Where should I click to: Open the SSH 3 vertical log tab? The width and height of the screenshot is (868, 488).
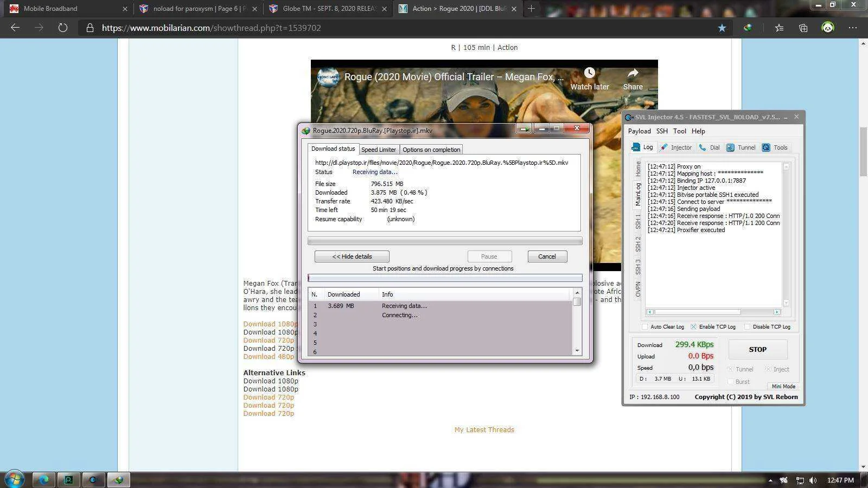(638, 267)
